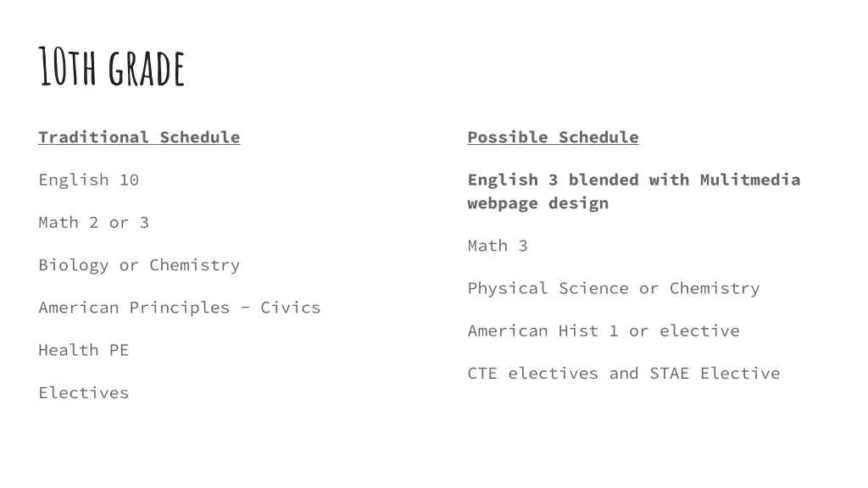Screen dimensions: 868x488
Task: Select the Traditional Schedule heading
Action: [x=139, y=137]
